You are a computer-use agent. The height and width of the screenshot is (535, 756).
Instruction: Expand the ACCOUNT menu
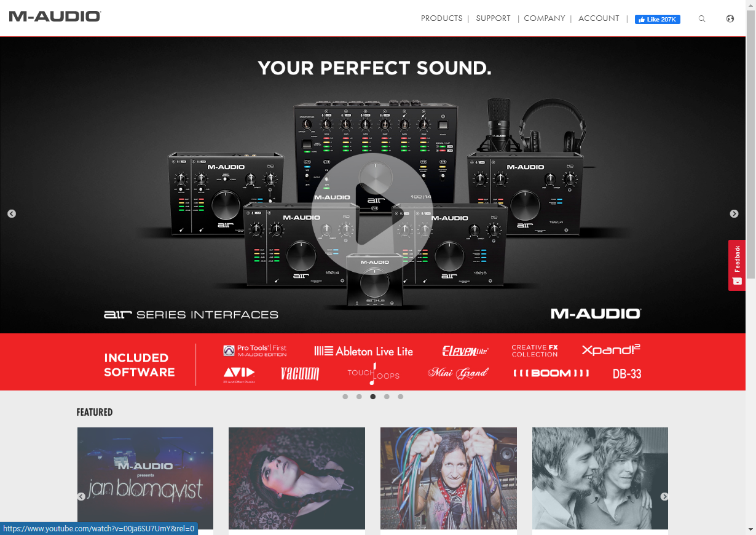599,18
